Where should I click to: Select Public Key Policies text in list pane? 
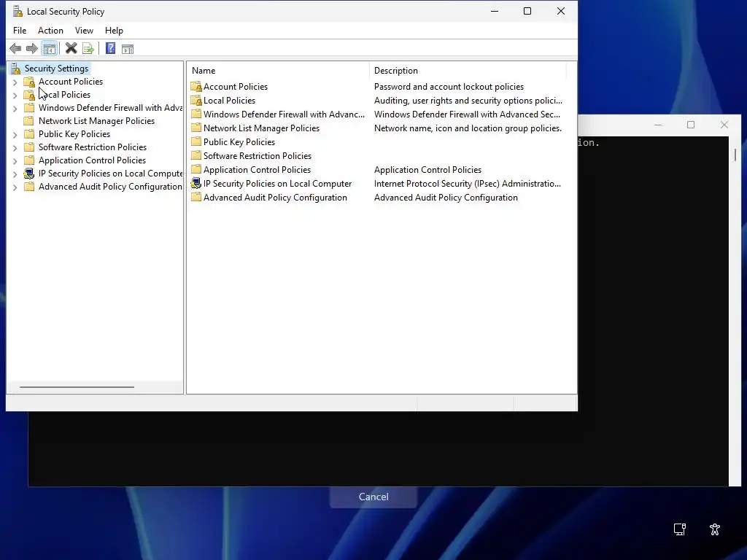pos(239,142)
